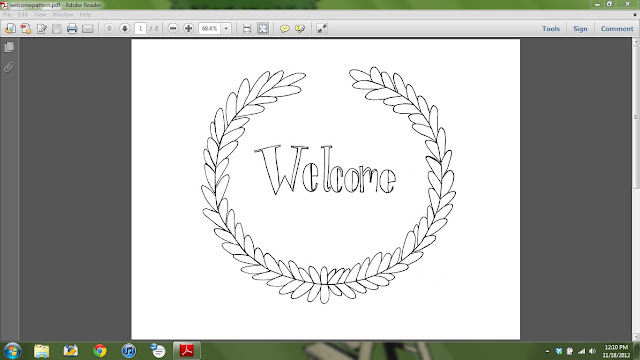Select the highlight text tool icon
The height and width of the screenshot is (360, 640).
click(300, 29)
